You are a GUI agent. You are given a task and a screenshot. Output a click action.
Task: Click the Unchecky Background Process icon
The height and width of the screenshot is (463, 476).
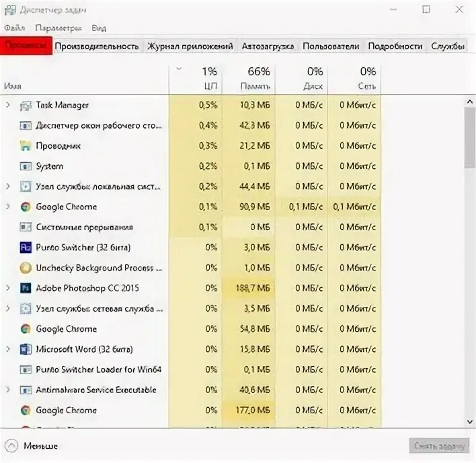[26, 269]
